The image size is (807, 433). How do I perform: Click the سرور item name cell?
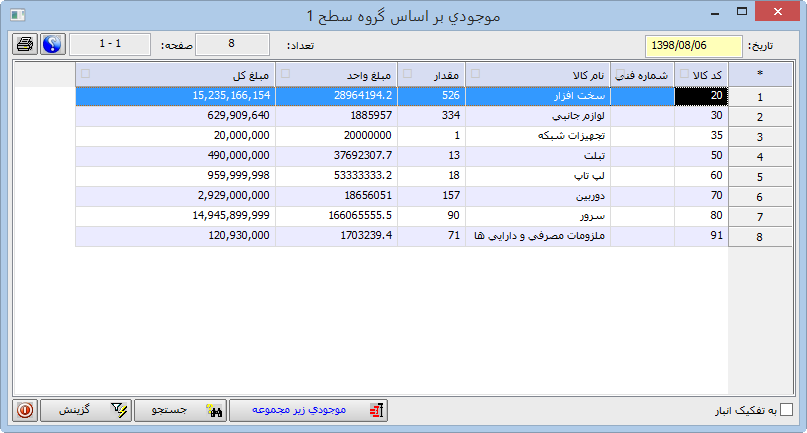[538, 216]
